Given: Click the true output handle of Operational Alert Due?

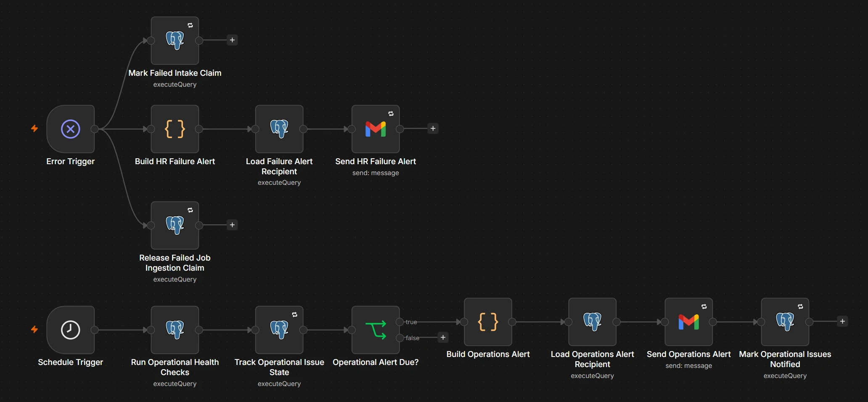Looking at the screenshot, I should (400, 322).
